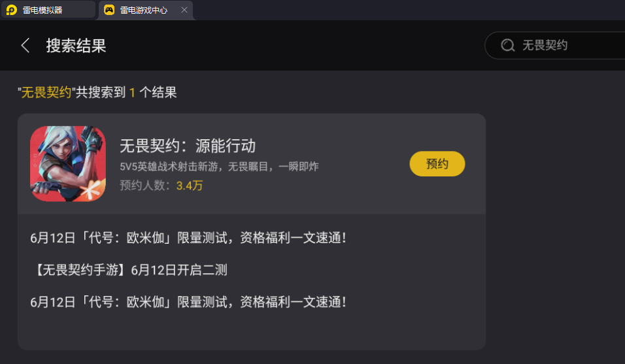Click the 雷电模拟器 tab logo icon
Screen dimensions: 625x364
pyautogui.click(x=11, y=10)
